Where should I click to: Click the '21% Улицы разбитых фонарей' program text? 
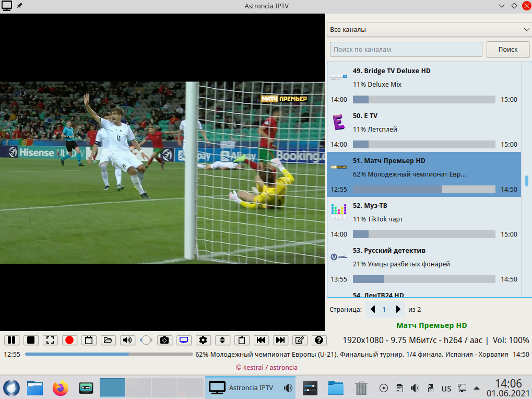click(401, 264)
